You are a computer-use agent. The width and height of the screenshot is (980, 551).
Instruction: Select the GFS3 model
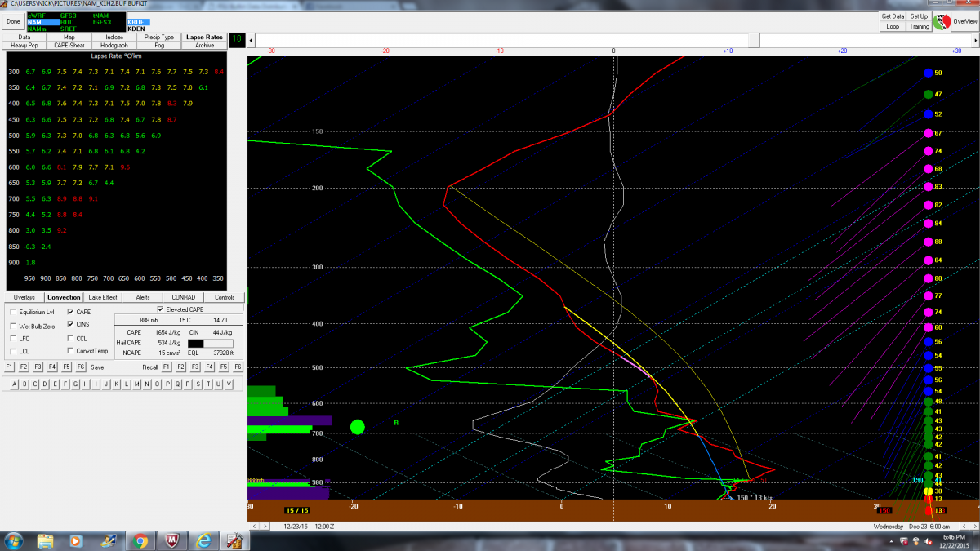coord(68,16)
